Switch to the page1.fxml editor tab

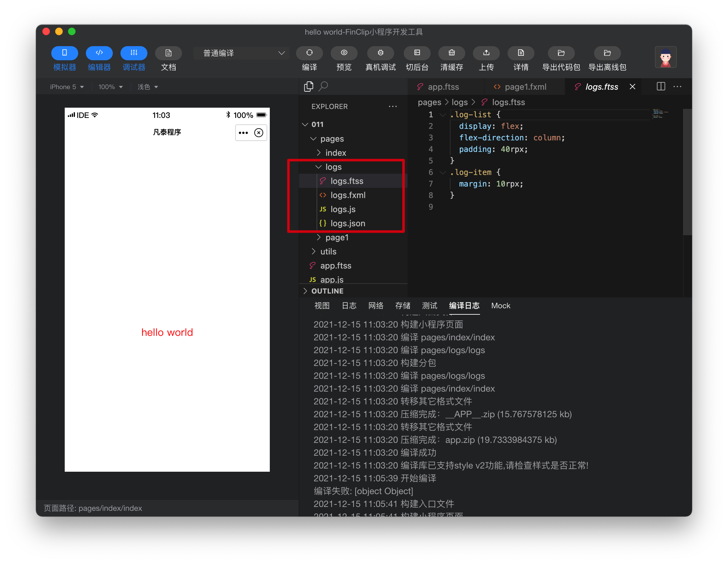pos(525,87)
